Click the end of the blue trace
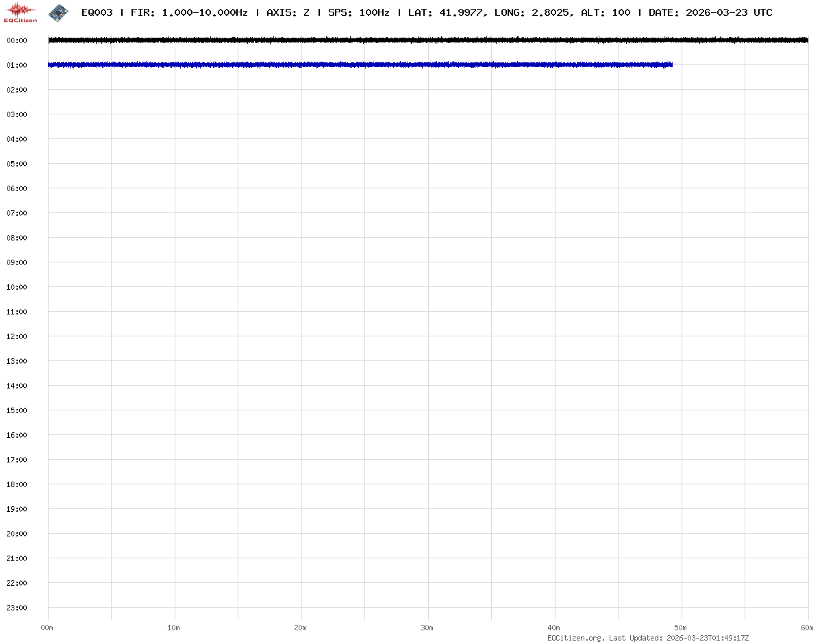The height and width of the screenshot is (644, 822). [671, 65]
